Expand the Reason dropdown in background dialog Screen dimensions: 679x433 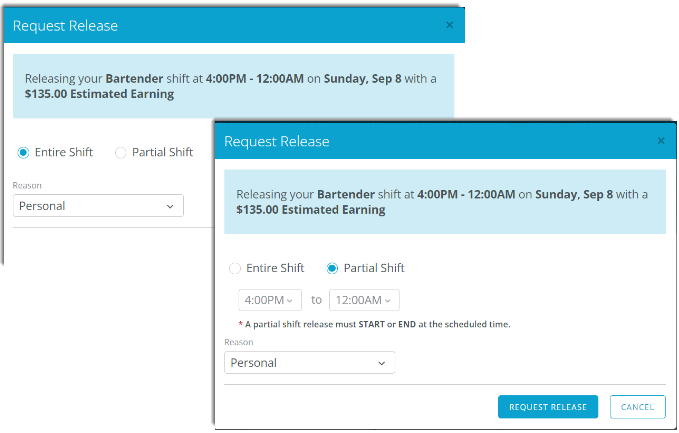point(98,206)
